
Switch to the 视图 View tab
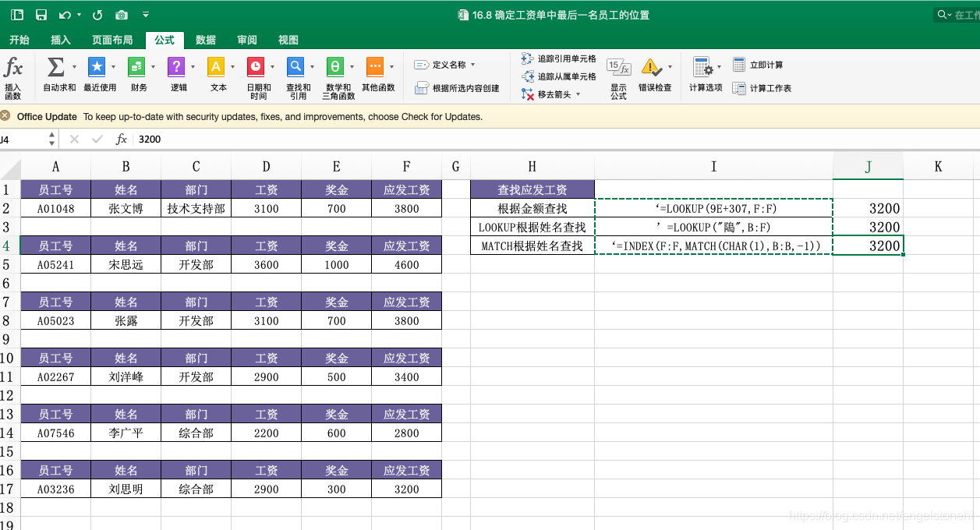288,40
